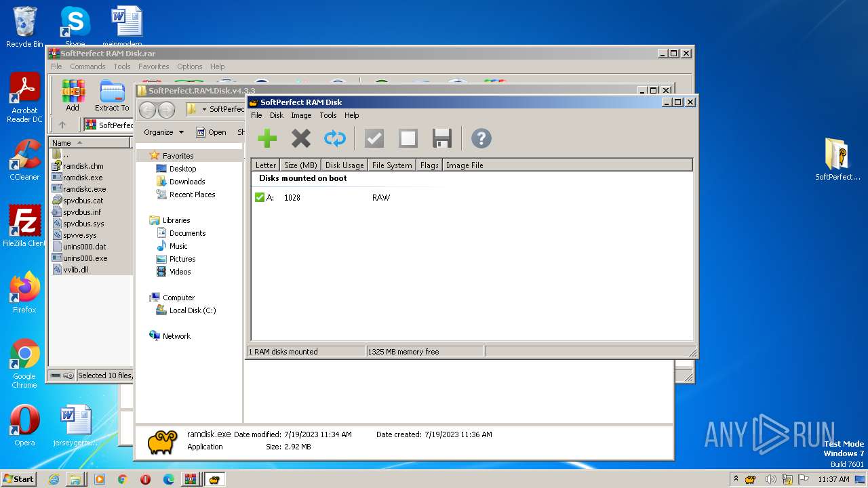Image resolution: width=868 pixels, height=488 pixels.
Task: Click the grayed checkmark Mount icon
Action: pos(374,138)
